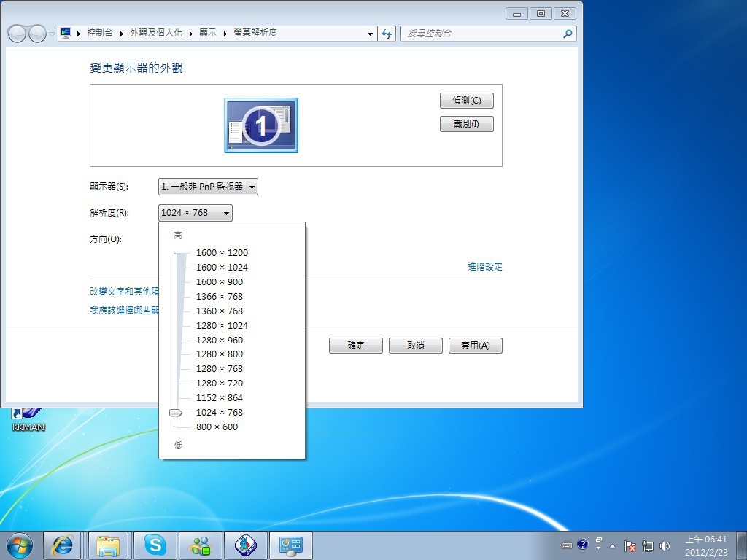Click the resolution slider thumb handle
This screenshot has height=560, width=747.
(175, 413)
